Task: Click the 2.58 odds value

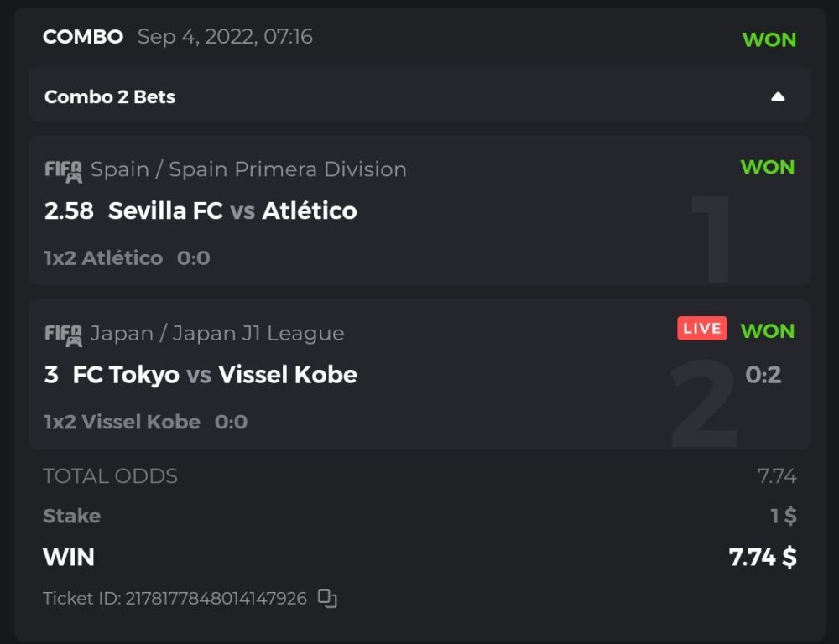Action: coord(69,210)
